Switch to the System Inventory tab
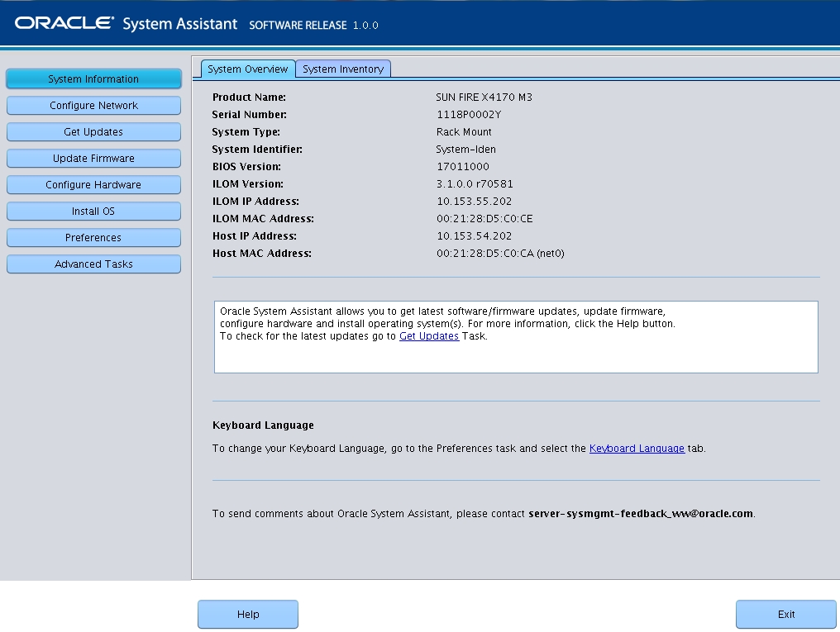840x632 pixels. pyautogui.click(x=343, y=69)
